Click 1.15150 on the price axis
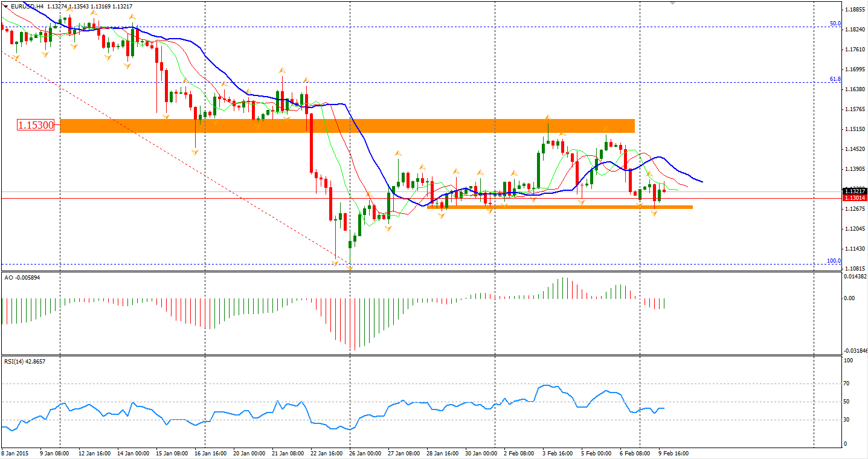Viewport: 868px width, 459px height. [x=855, y=129]
